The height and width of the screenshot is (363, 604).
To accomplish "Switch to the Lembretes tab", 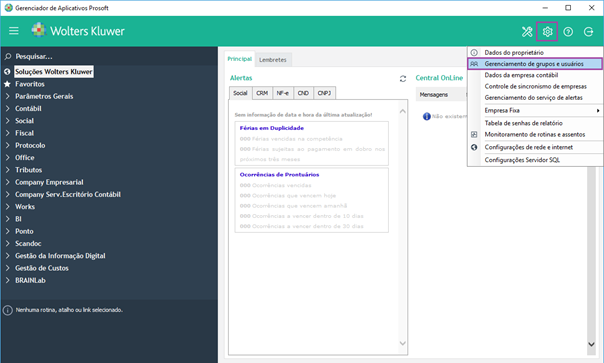I will coord(273,60).
